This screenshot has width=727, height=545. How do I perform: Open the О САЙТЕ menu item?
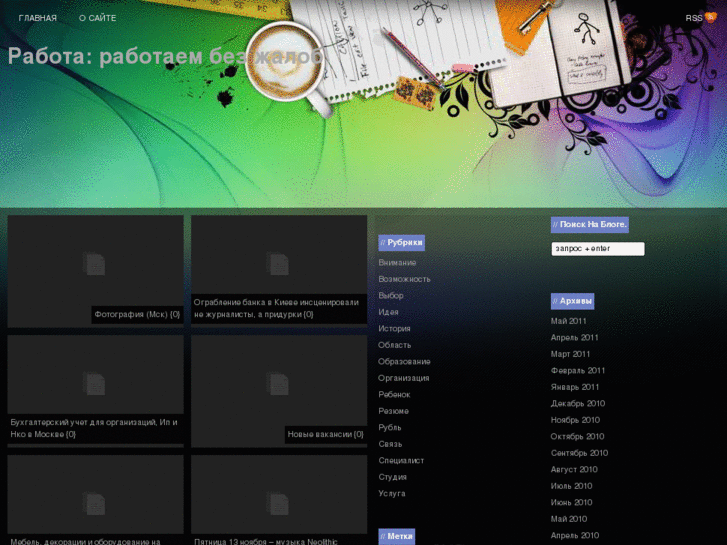97,18
